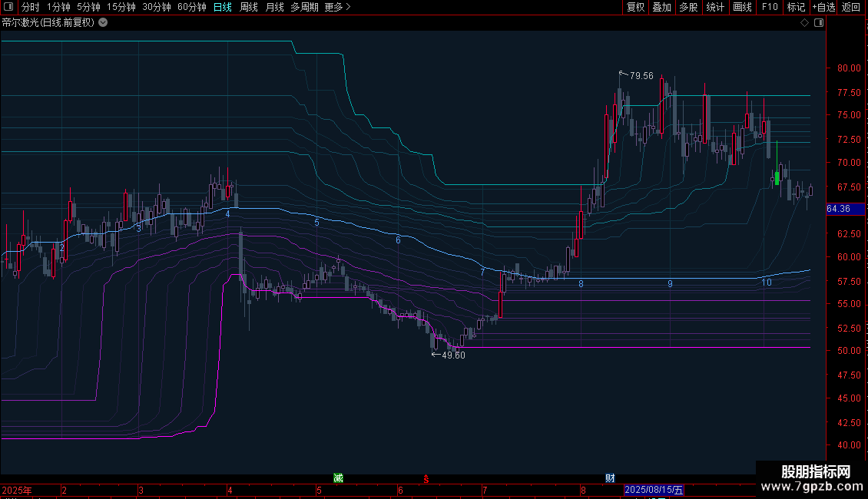Toggle the right side panel icon
Image resolution: width=868 pixels, height=499 pixels.
819,22
